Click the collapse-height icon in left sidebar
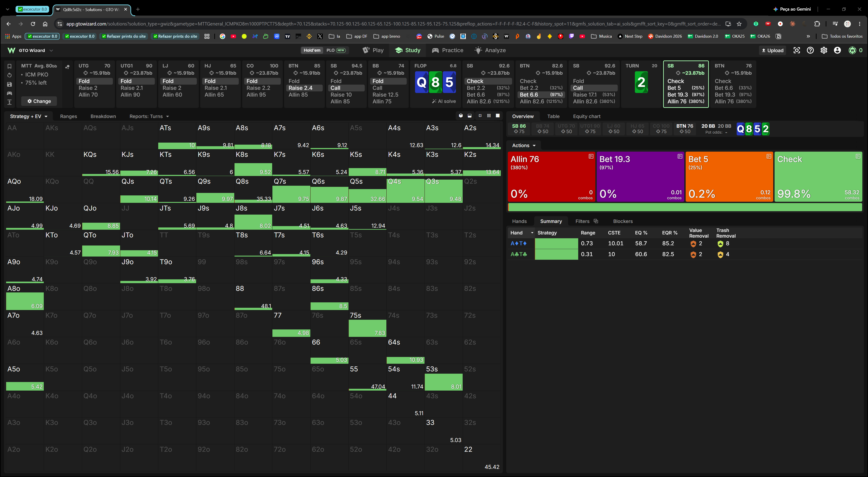The width and height of the screenshot is (868, 477). (x=9, y=102)
